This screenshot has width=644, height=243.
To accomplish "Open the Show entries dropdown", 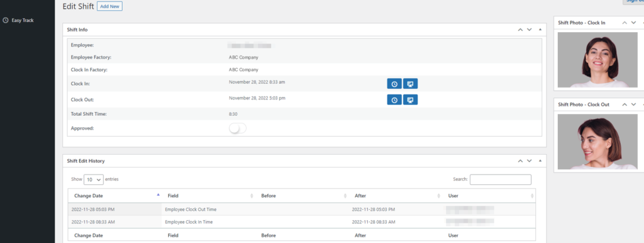I will [94, 179].
